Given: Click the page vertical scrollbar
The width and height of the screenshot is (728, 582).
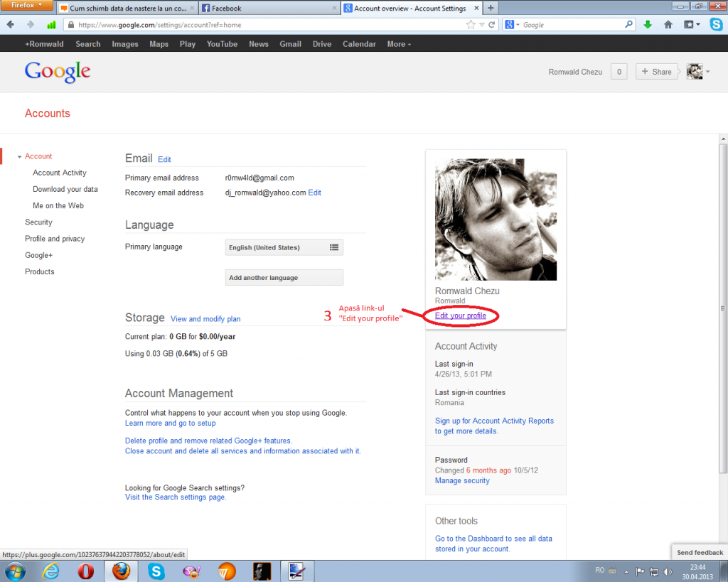Looking at the screenshot, I should coord(723,308).
